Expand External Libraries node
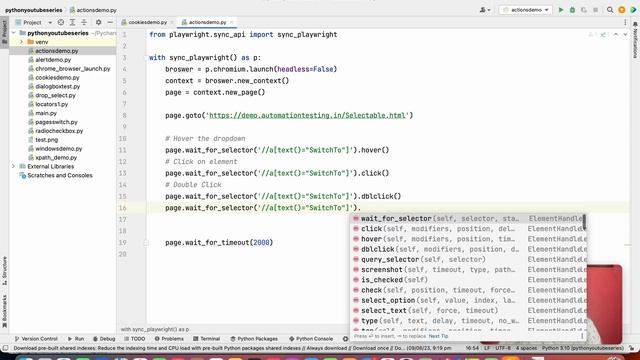Screen dimensions: 640x360 tap(14, 167)
